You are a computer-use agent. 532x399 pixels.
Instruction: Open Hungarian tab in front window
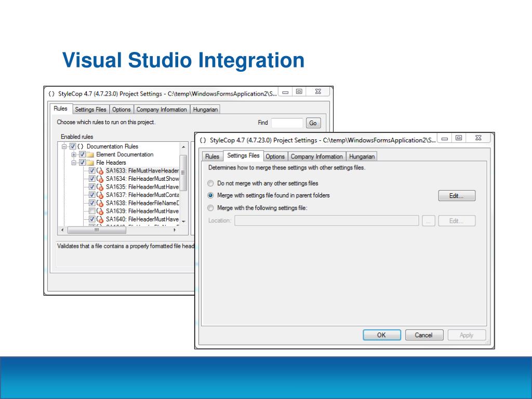tap(362, 156)
